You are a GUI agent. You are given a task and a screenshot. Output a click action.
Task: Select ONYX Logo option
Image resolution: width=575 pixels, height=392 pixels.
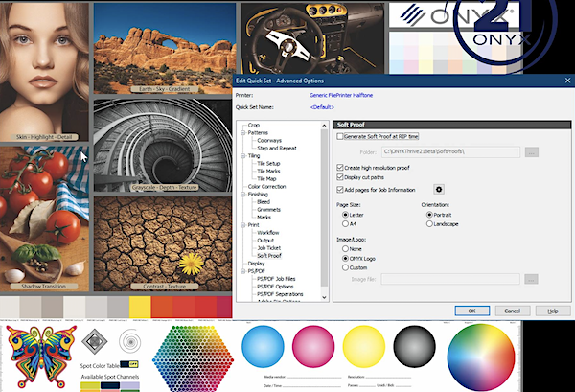coord(345,258)
